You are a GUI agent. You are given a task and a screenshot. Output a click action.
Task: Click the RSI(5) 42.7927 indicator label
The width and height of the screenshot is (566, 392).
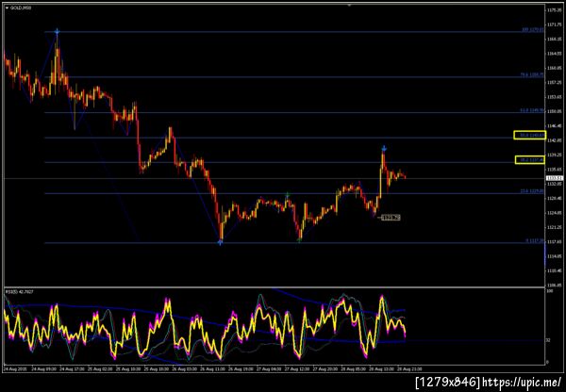click(19, 291)
